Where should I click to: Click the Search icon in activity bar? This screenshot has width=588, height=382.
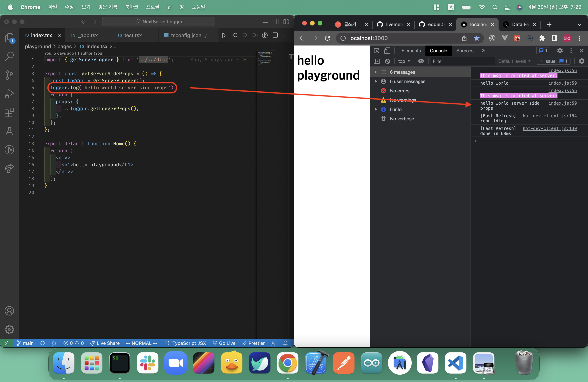pyautogui.click(x=9, y=56)
